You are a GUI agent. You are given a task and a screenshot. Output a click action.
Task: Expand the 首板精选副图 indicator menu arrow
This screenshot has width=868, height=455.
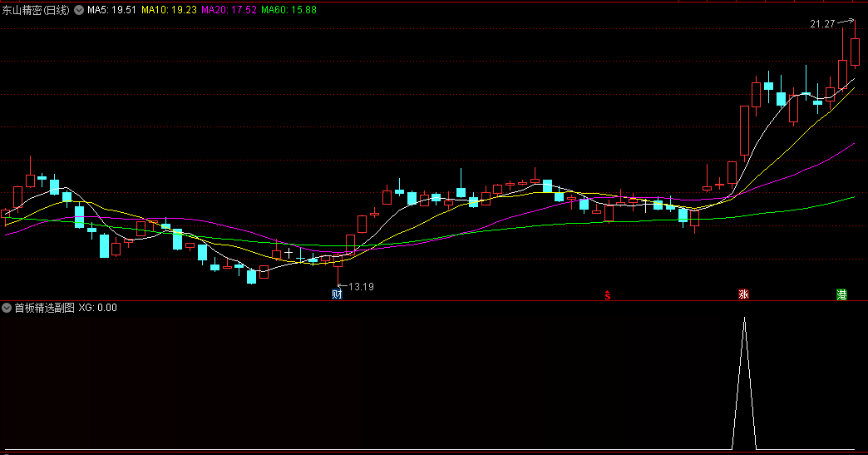point(7,308)
